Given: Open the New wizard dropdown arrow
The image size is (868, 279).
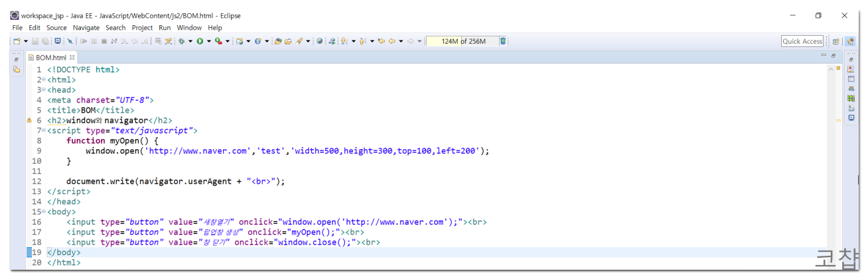Looking at the screenshot, I should tap(25, 41).
